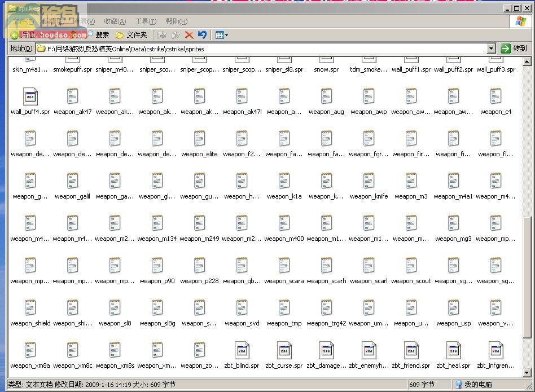535x392 pixels.
Task: Click the vertical scrollbar thumb
Action: [527, 278]
